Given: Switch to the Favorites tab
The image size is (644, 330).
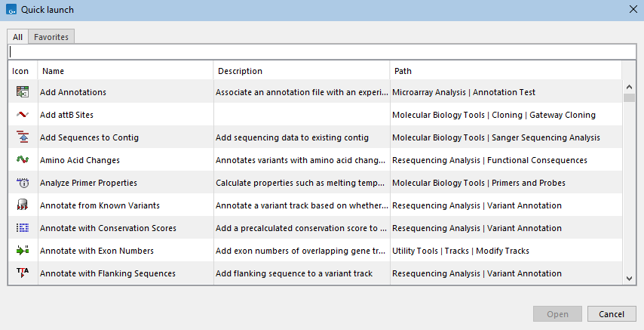Looking at the screenshot, I should tap(51, 37).
